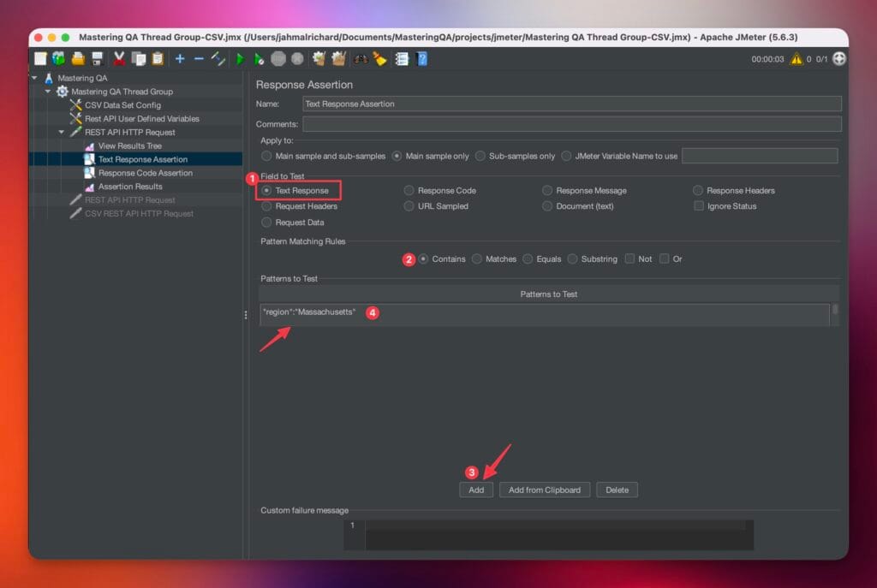This screenshot has width=877, height=588.
Task: Enable the Ignore Status checkbox
Action: [x=699, y=206]
